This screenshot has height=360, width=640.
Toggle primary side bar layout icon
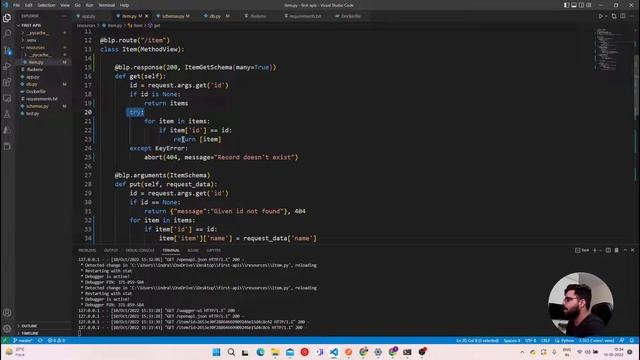click(567, 5)
